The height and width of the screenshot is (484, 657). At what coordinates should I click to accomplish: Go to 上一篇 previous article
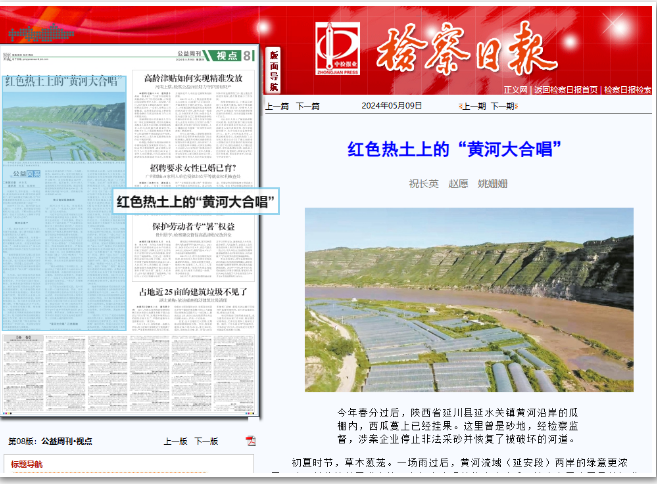pyautogui.click(x=277, y=106)
